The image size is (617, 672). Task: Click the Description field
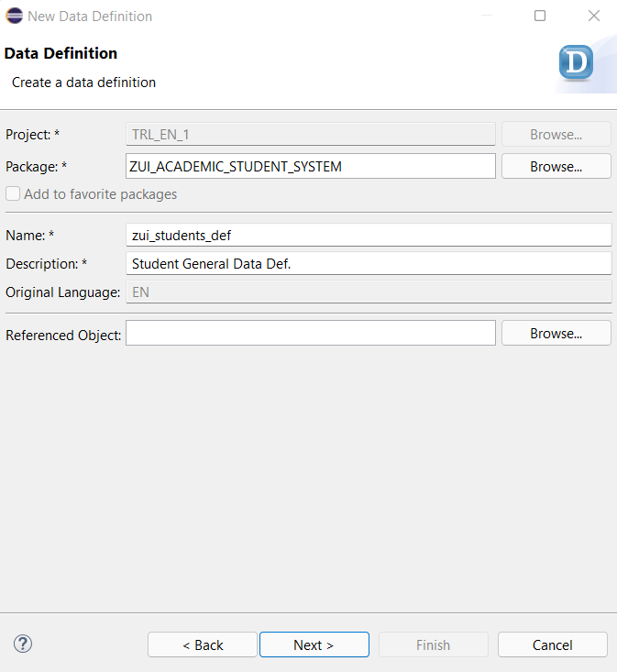(369, 263)
